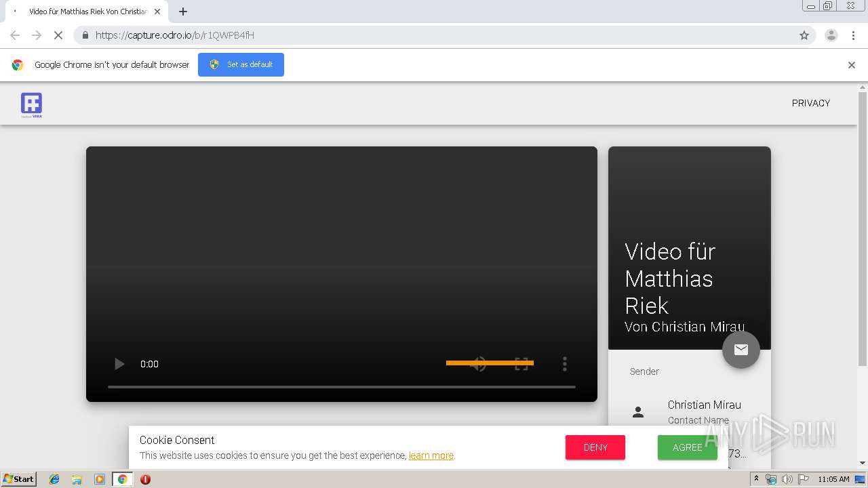The width and height of the screenshot is (868, 488).
Task: Open Chrome profile avatar menu
Action: [831, 35]
